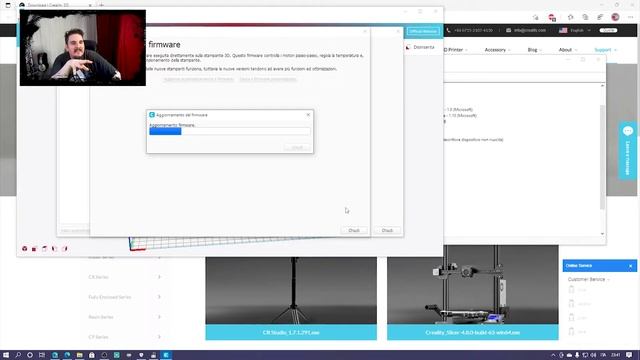Click the firmware update progress bar
This screenshot has width=640, height=360.
pos(229,131)
